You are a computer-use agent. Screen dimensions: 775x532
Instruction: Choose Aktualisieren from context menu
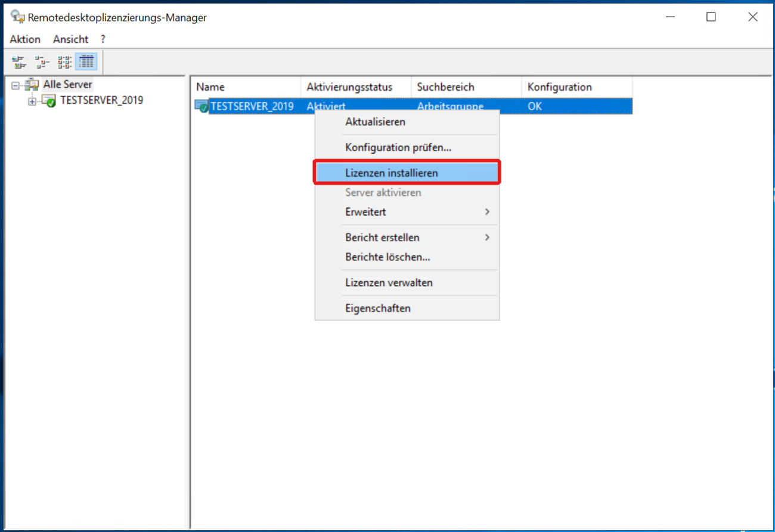pyautogui.click(x=407, y=122)
